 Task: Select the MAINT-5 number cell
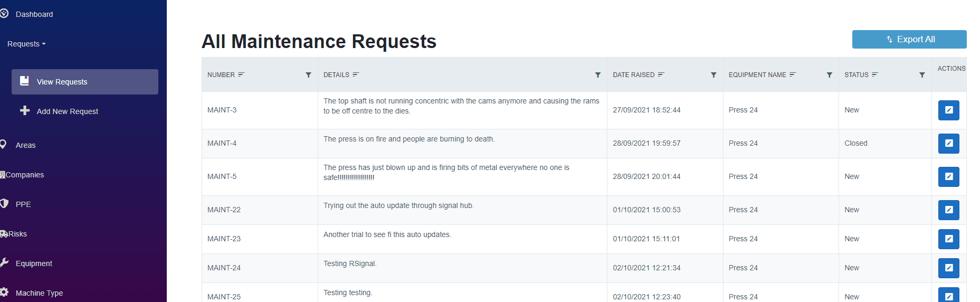click(x=222, y=177)
